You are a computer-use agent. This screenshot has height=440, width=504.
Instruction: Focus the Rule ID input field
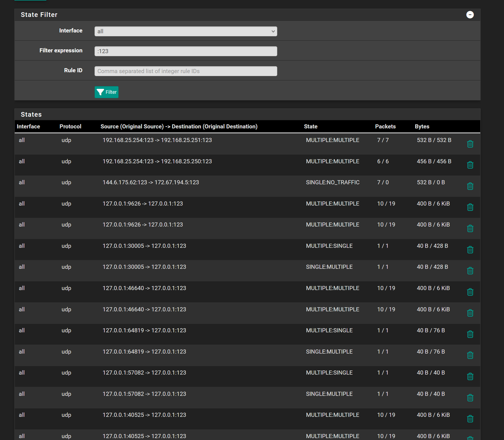186,71
